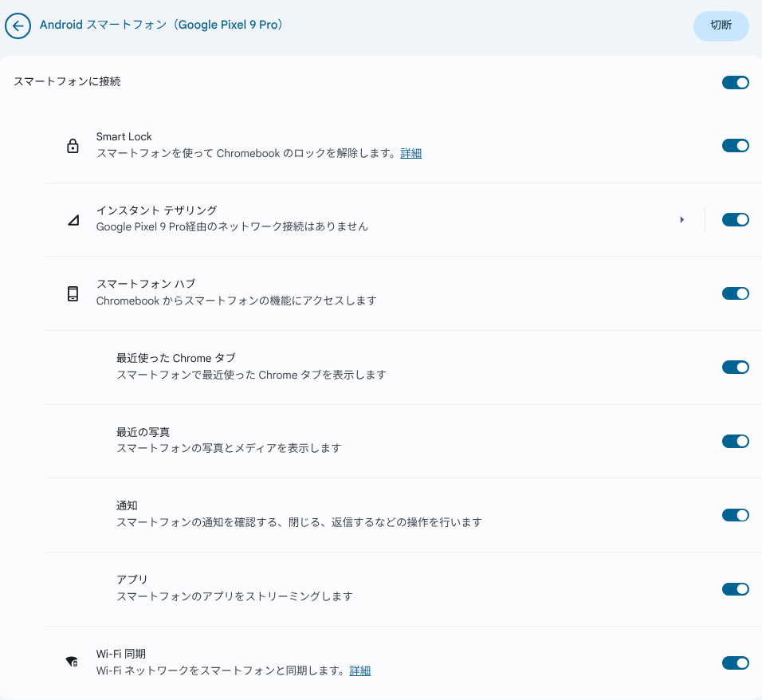Click the 最近使った Chrome タブ label

176,358
